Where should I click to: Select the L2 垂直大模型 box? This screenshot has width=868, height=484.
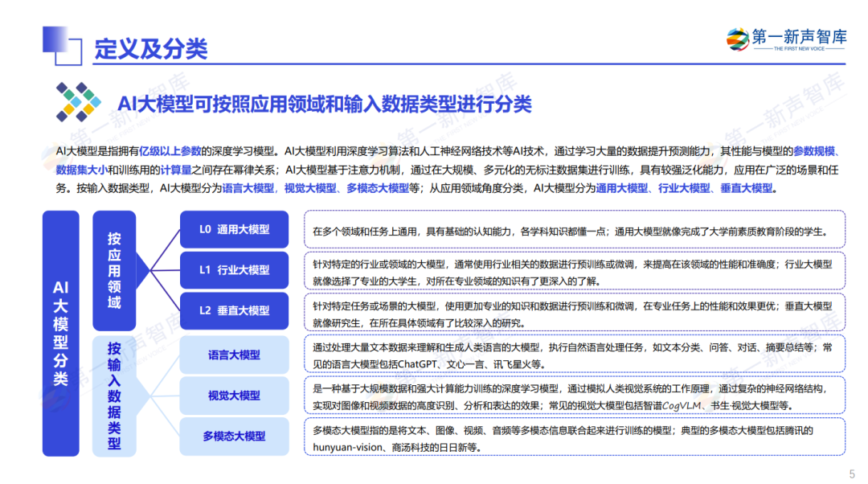coord(234,310)
